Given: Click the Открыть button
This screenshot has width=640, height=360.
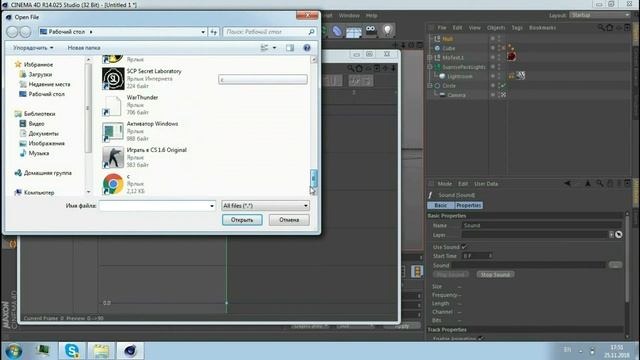Looking at the screenshot, I should (x=242, y=220).
